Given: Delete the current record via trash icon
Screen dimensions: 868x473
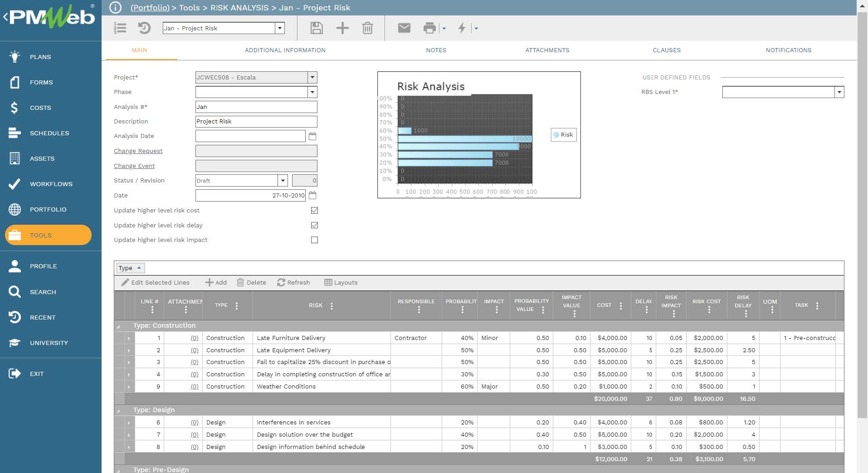Looking at the screenshot, I should pyautogui.click(x=367, y=28).
